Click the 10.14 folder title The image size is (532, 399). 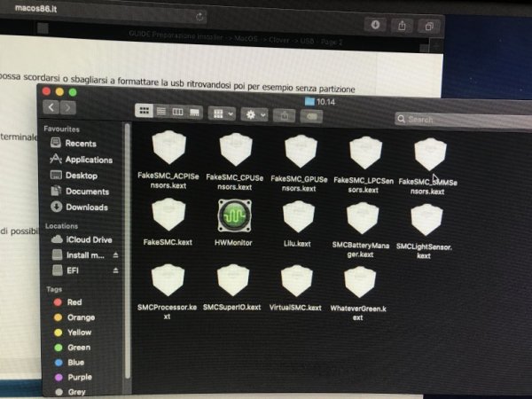click(320, 101)
